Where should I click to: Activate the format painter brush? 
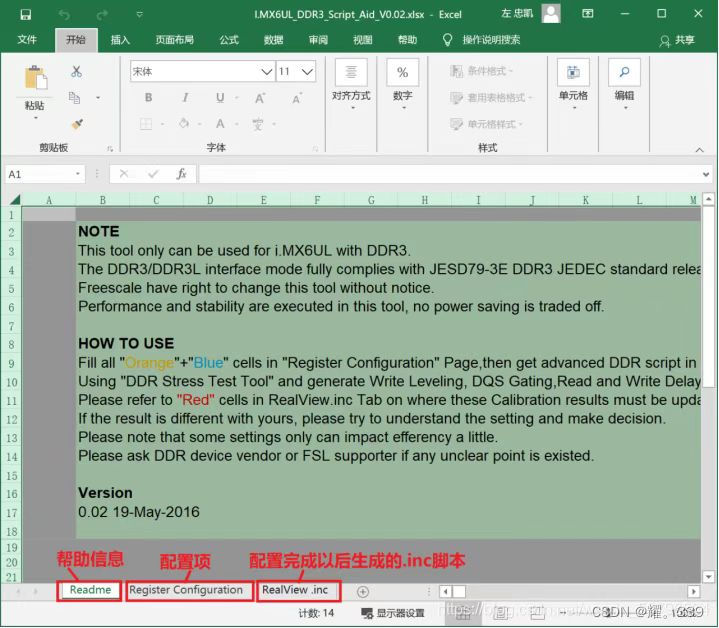click(x=77, y=124)
